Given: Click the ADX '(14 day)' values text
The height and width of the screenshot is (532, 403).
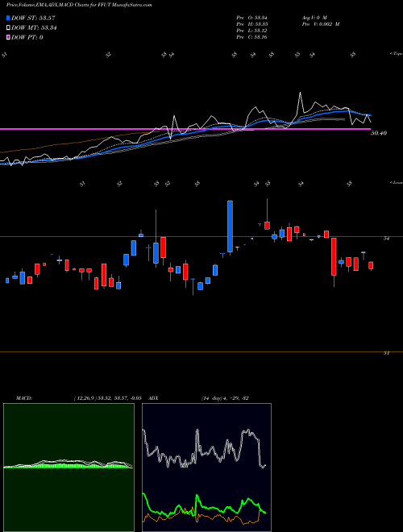Looking at the screenshot, I should point(225,398).
